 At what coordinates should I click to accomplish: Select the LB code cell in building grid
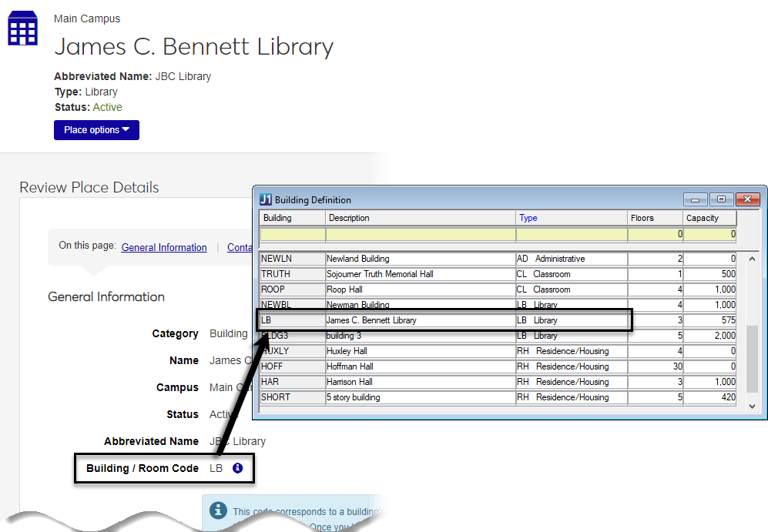pos(293,320)
